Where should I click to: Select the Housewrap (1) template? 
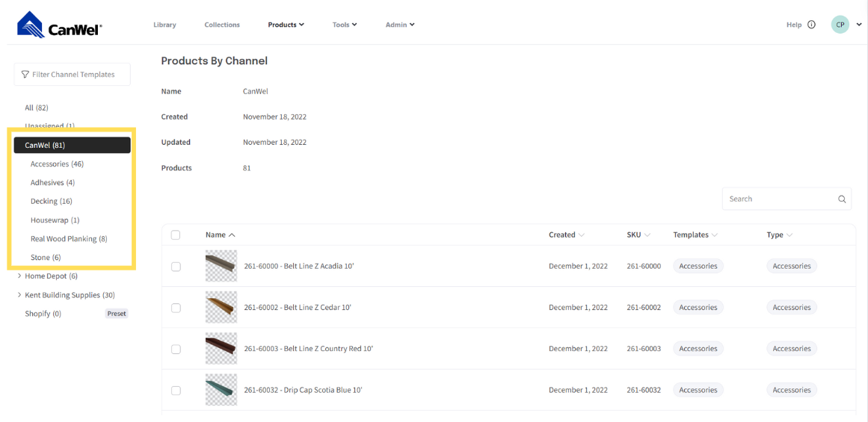pyautogui.click(x=55, y=220)
